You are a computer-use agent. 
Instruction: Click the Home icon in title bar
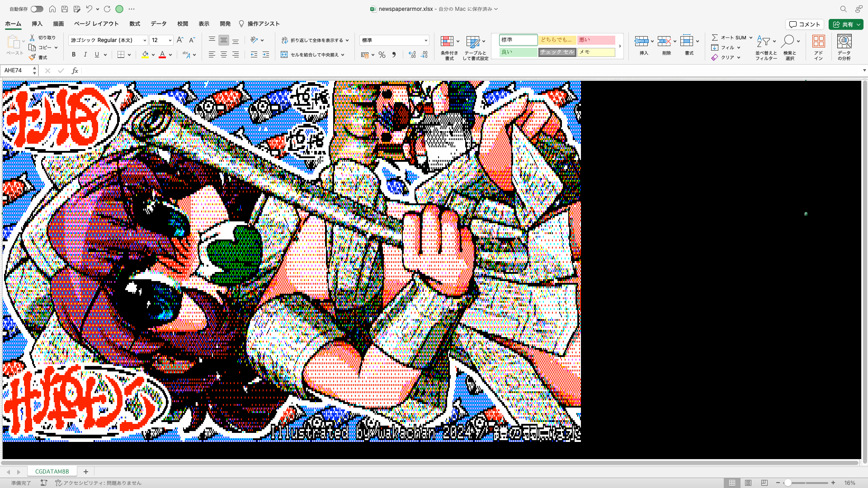(52, 9)
